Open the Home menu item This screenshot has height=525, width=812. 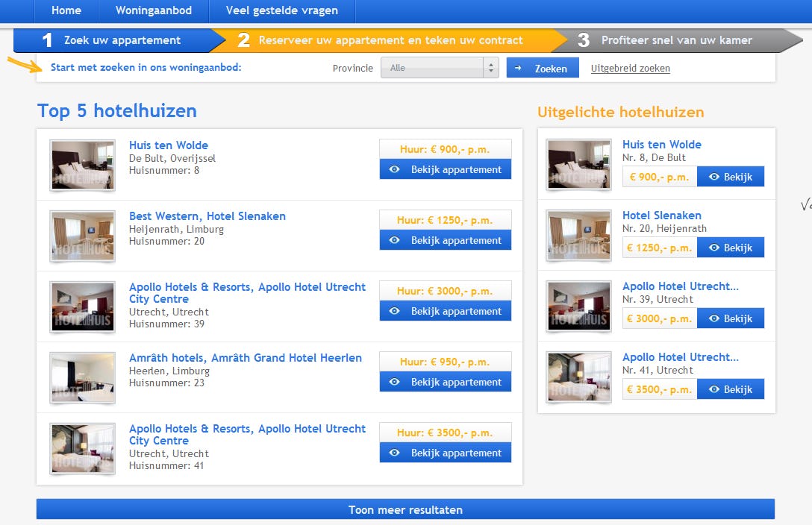point(66,10)
